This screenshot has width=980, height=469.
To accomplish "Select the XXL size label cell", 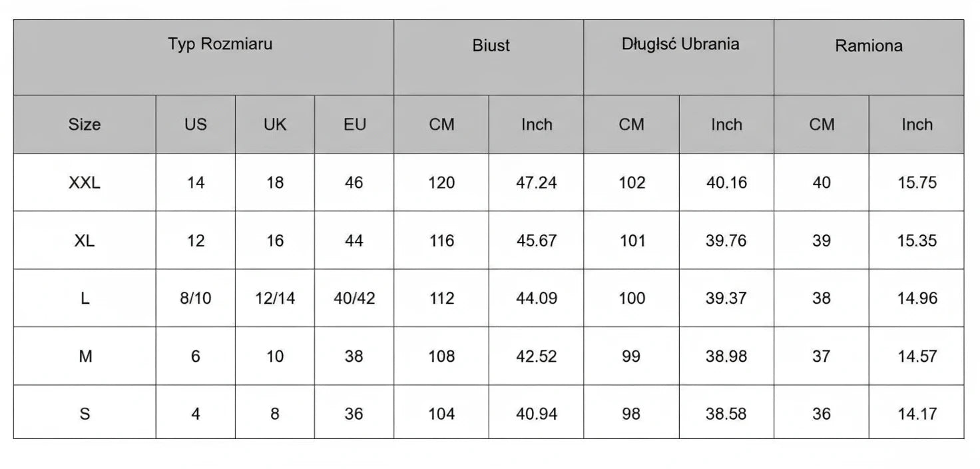I will click(x=85, y=183).
